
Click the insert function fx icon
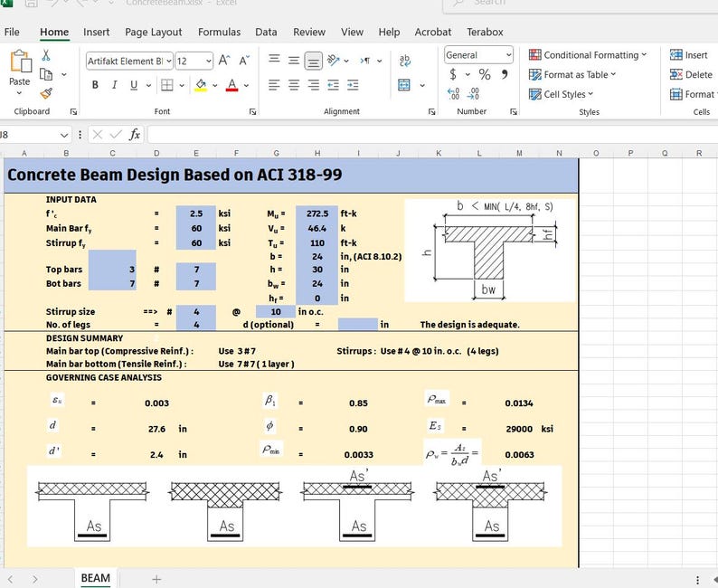(135, 135)
